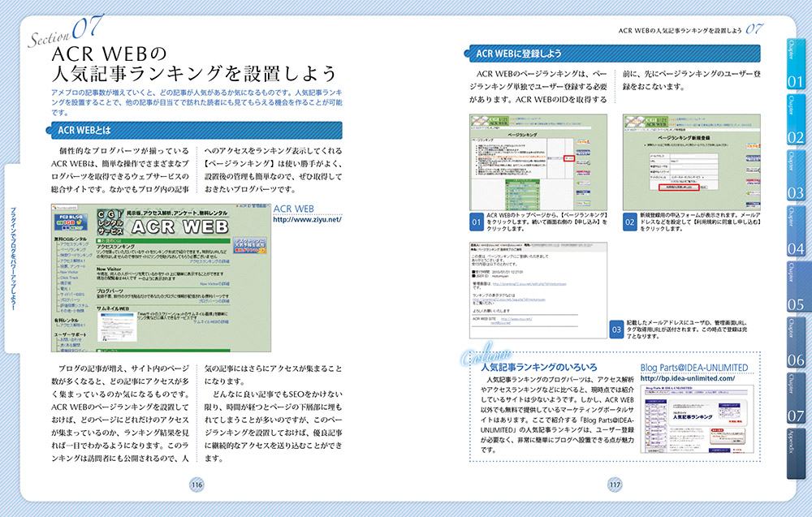Click the step 02 caption about '利用規約に同意し申し込む'
This screenshot has width=812, height=517.
(x=700, y=222)
